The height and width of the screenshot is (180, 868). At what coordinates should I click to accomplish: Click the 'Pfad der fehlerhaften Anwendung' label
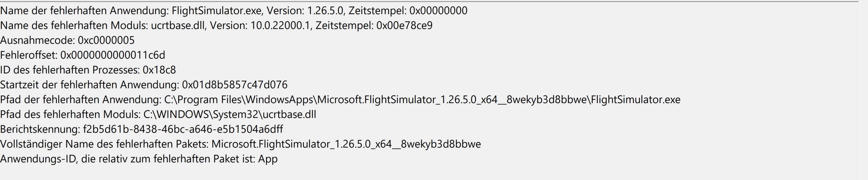80,100
